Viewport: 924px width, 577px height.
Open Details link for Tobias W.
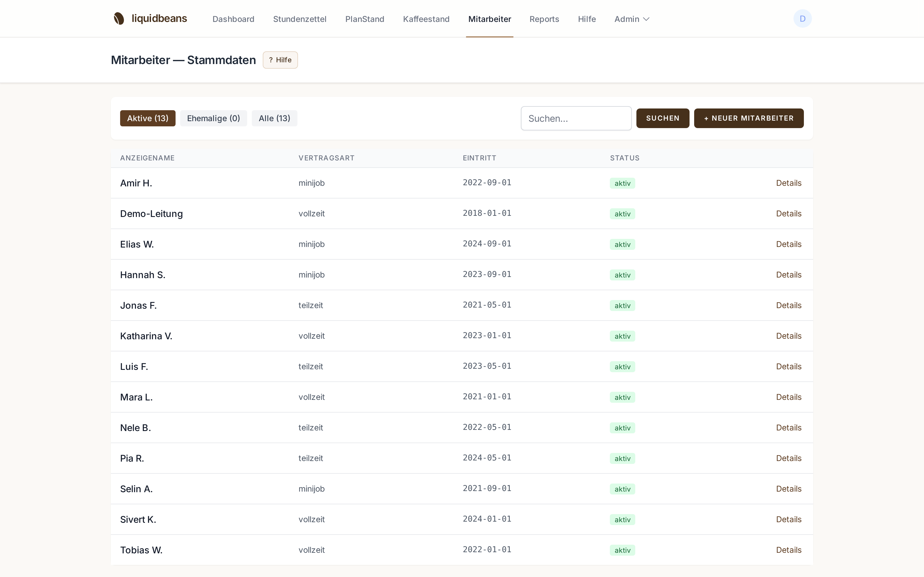pyautogui.click(x=789, y=550)
